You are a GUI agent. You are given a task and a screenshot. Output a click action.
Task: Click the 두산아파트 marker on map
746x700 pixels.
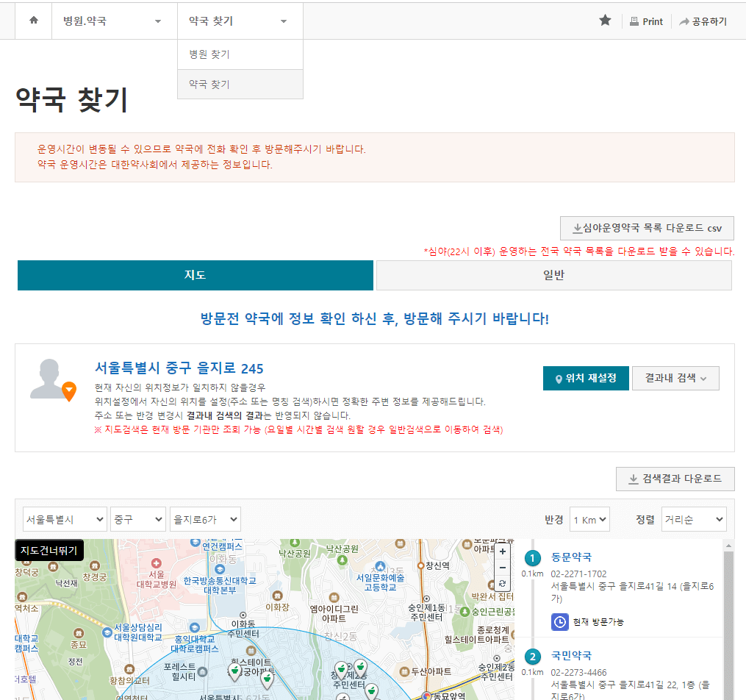point(404,671)
